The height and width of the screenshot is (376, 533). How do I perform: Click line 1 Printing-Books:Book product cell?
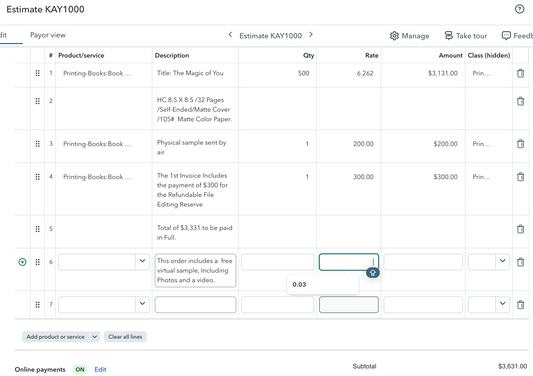(x=97, y=73)
